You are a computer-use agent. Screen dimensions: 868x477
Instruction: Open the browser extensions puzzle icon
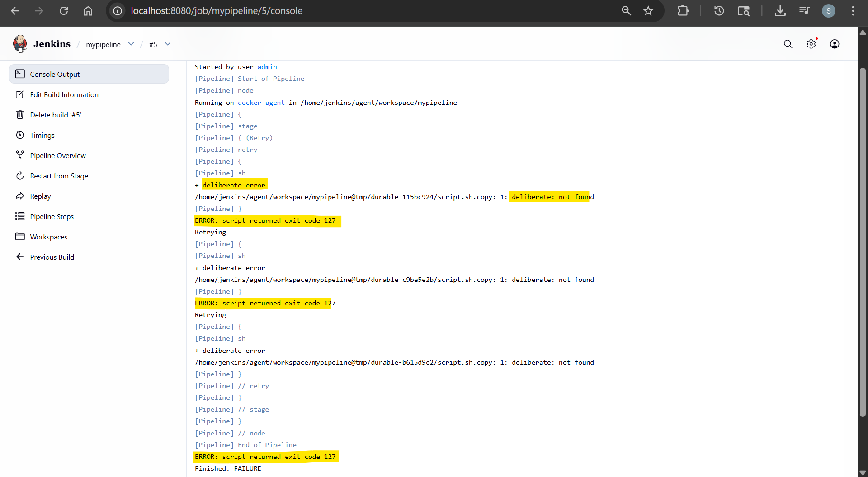coord(683,11)
